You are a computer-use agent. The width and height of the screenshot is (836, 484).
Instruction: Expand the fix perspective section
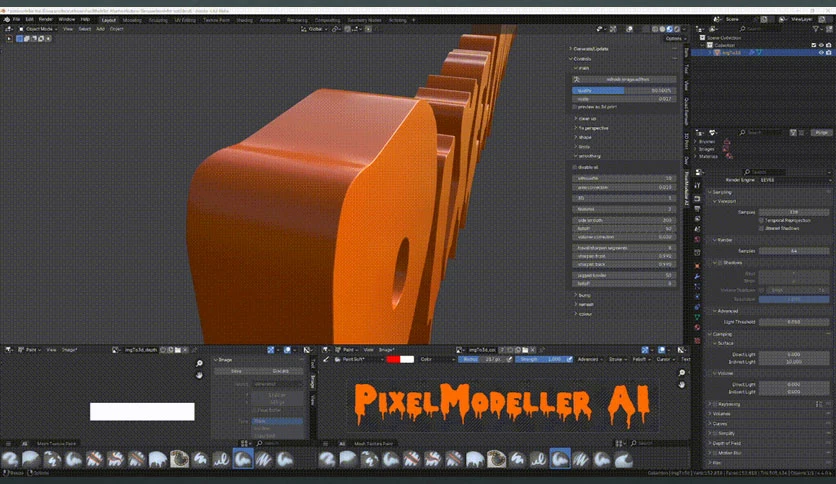point(591,128)
